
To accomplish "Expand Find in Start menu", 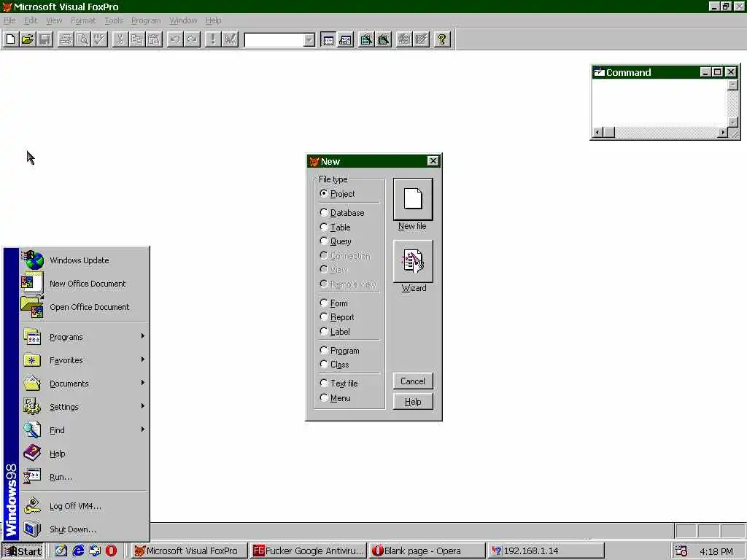I will (84, 430).
